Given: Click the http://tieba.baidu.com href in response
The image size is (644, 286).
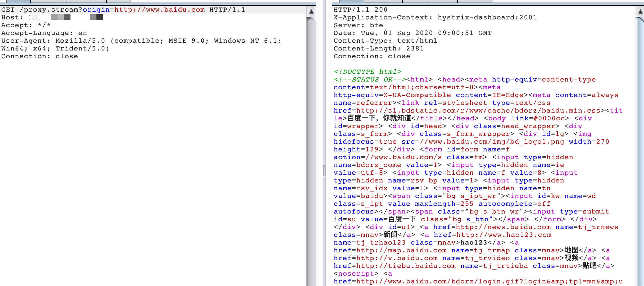Looking at the screenshot, I should [406, 266].
